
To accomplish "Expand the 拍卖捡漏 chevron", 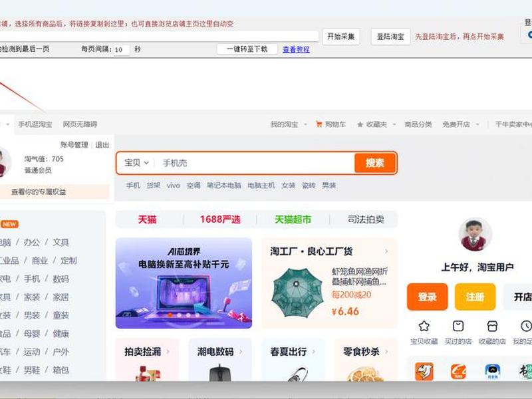I will pos(168,352).
